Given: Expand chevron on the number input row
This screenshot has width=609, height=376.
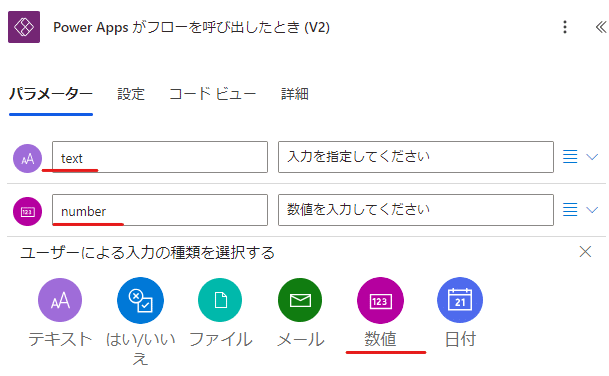Looking at the screenshot, I should [592, 210].
